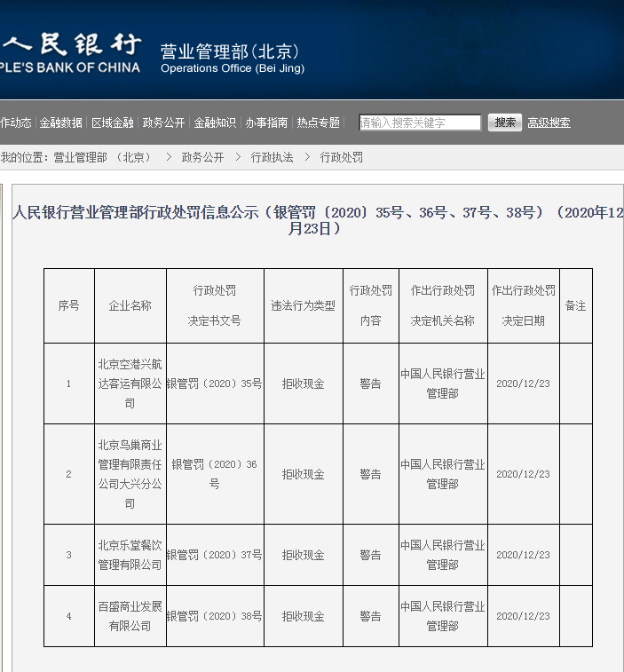Click the 行政处罚决定书文号 column header

(215, 305)
